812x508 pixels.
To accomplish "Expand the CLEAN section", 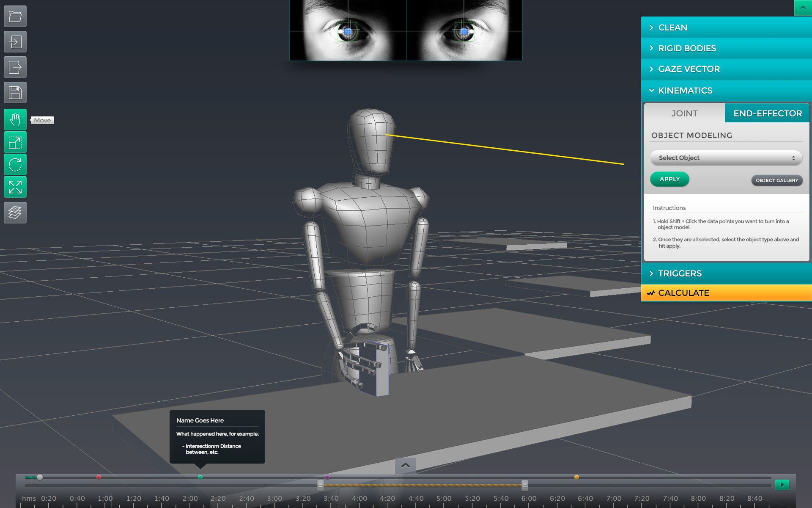I will (x=672, y=28).
